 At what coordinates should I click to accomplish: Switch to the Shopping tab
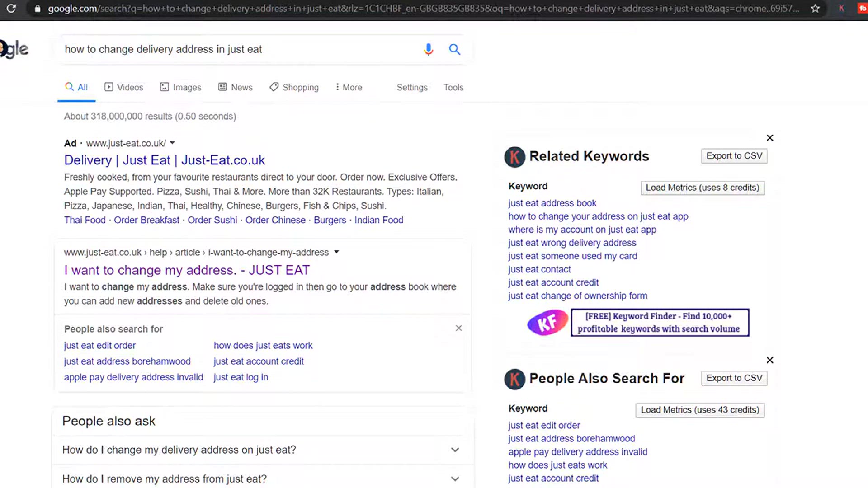point(294,87)
